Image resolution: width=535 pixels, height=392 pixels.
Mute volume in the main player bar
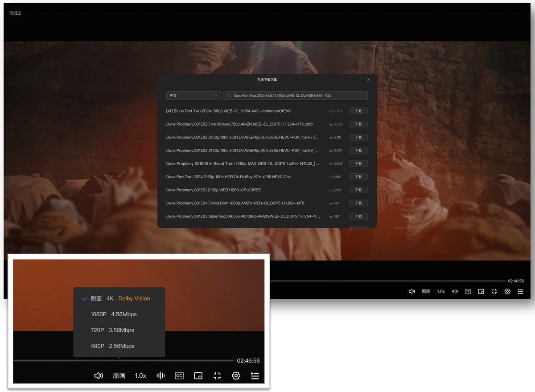[x=412, y=291]
